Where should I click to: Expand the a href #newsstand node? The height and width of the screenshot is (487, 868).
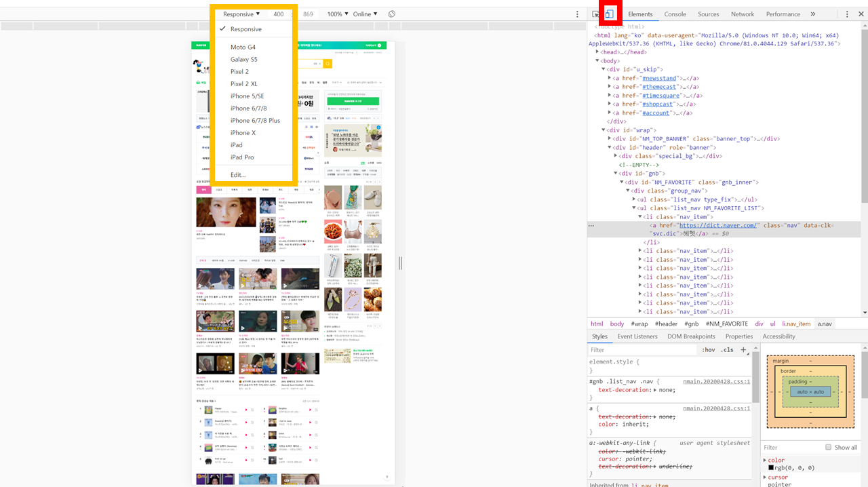610,78
